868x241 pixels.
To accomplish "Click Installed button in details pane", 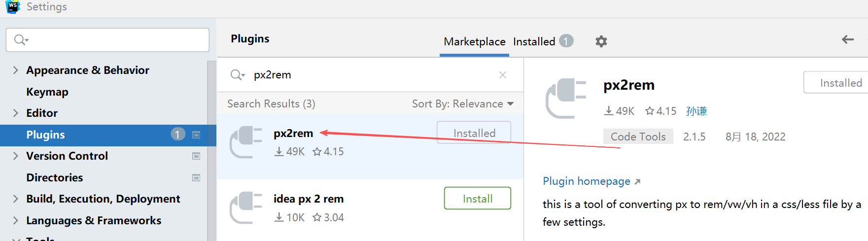I will point(836,82).
